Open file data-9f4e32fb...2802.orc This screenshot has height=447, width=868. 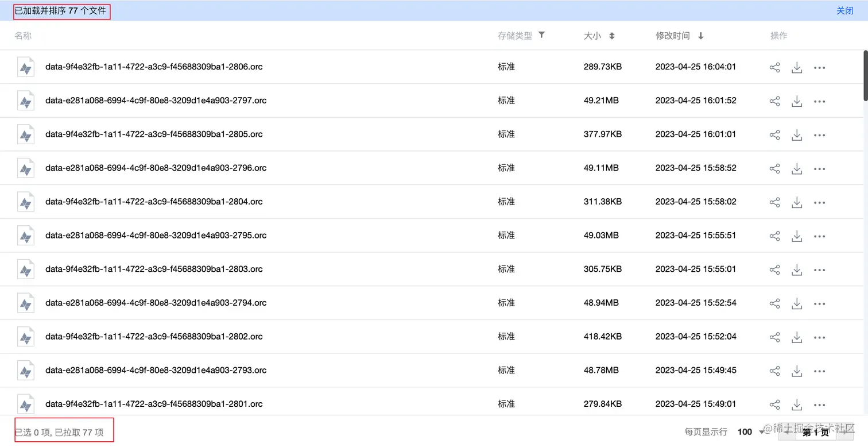tap(154, 336)
